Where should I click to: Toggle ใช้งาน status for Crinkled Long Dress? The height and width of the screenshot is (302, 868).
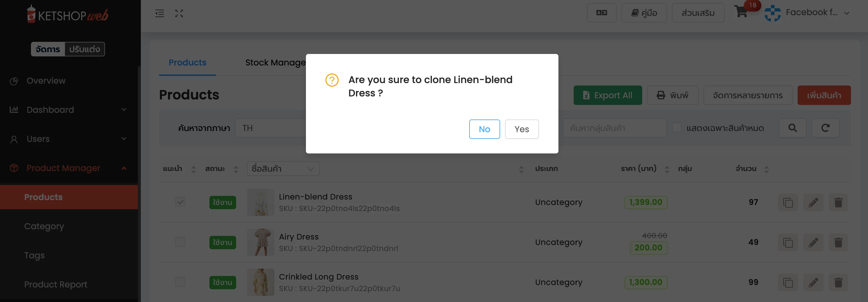click(222, 283)
